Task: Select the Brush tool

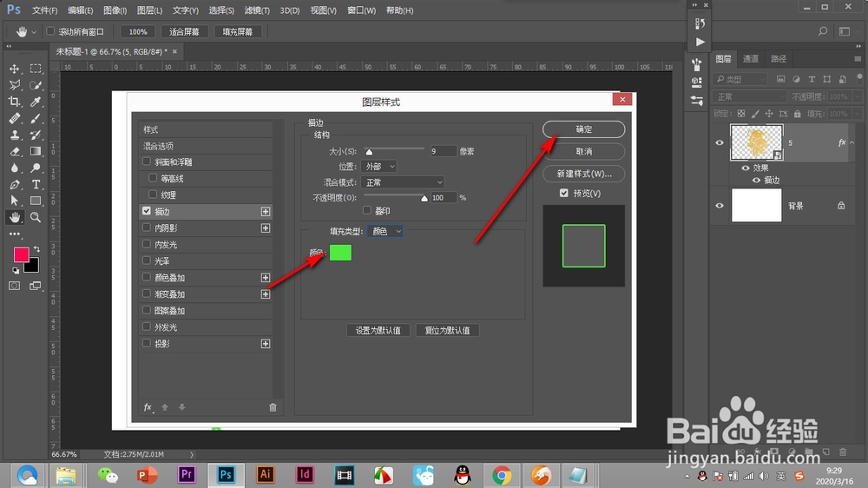Action: 36,119
